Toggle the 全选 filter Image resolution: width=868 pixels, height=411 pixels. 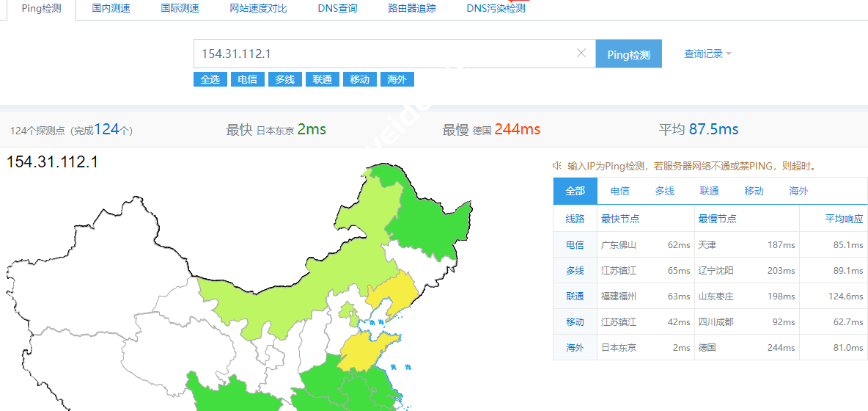pyautogui.click(x=210, y=79)
